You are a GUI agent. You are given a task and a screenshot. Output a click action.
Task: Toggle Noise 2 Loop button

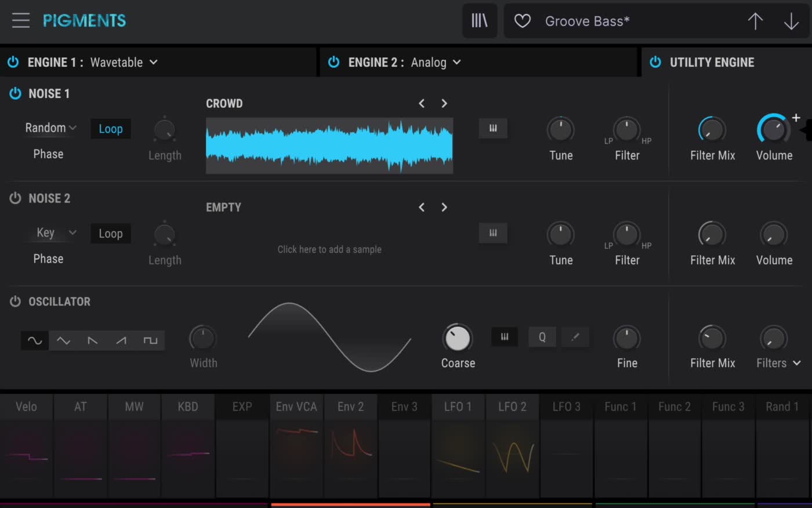(111, 234)
